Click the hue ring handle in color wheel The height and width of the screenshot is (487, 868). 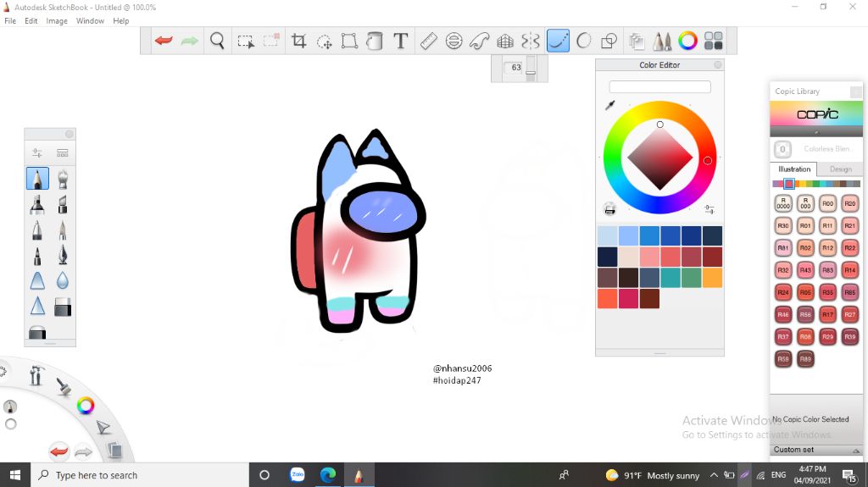click(x=708, y=160)
